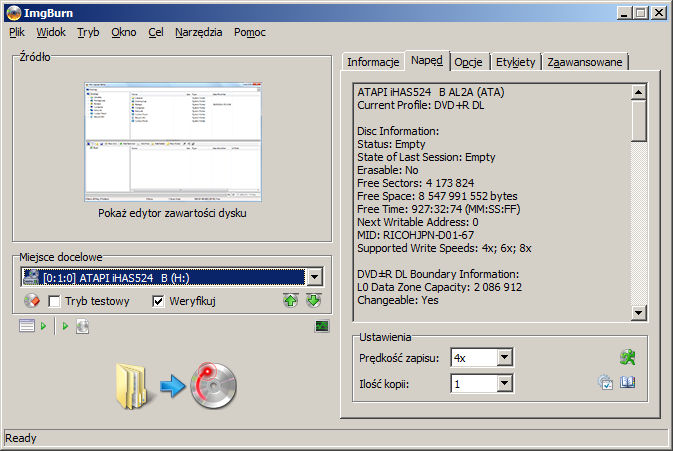Click 'Supported Write Speeds: 4x; 6x; 8x' line
The width and height of the screenshot is (673, 451).
(x=444, y=248)
